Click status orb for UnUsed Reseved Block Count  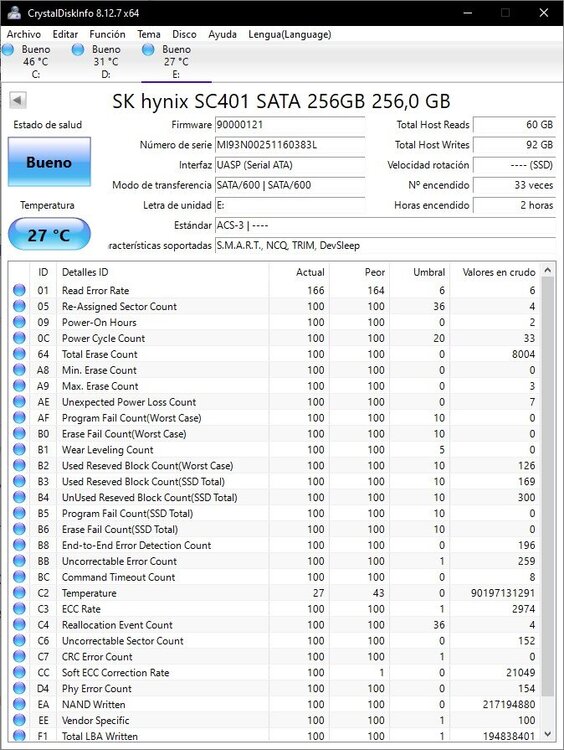(20, 497)
